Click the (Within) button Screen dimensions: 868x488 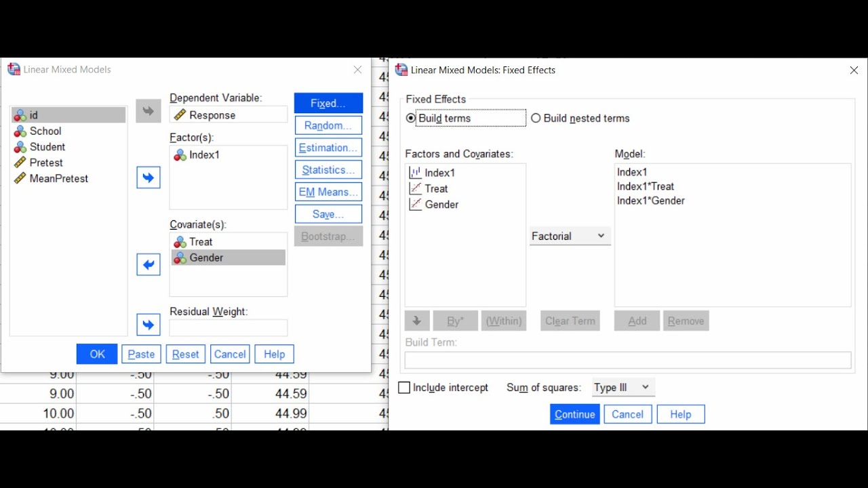pyautogui.click(x=504, y=321)
